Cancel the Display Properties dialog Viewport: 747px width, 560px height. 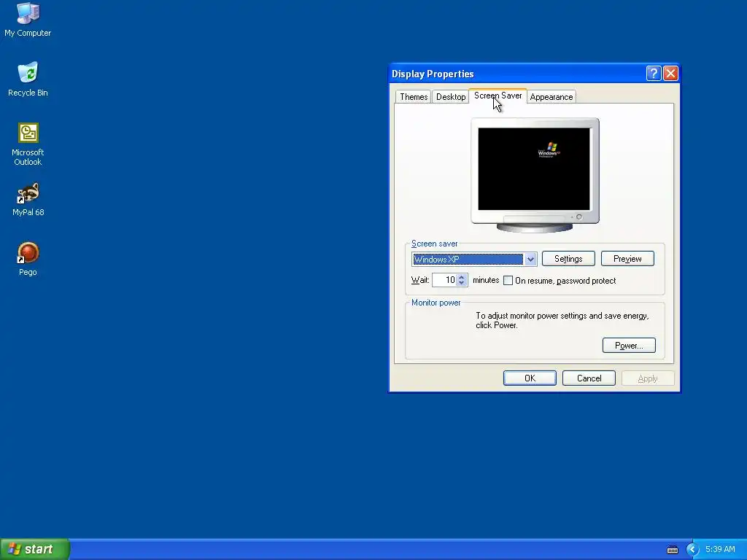click(589, 378)
